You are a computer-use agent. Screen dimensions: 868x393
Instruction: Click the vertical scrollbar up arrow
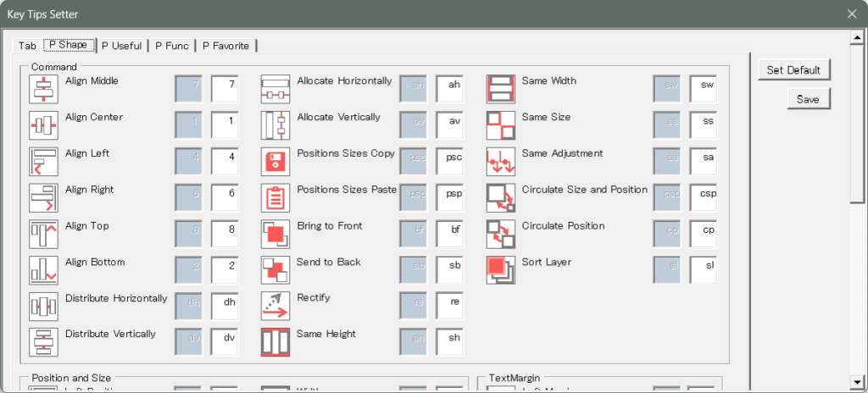coord(855,36)
